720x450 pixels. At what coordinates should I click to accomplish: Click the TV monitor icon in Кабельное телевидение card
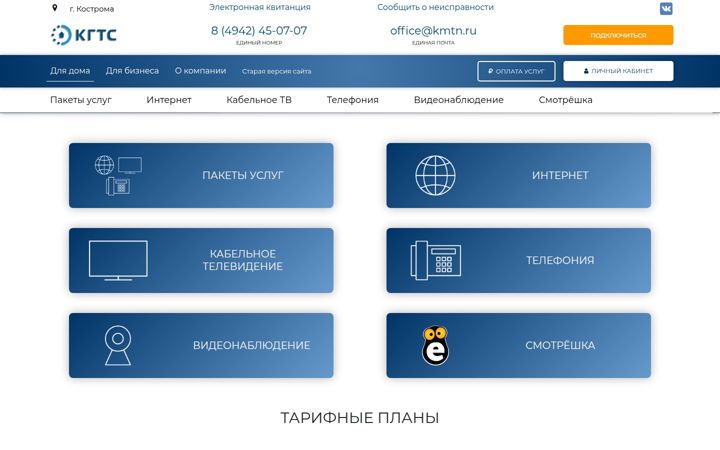click(118, 260)
